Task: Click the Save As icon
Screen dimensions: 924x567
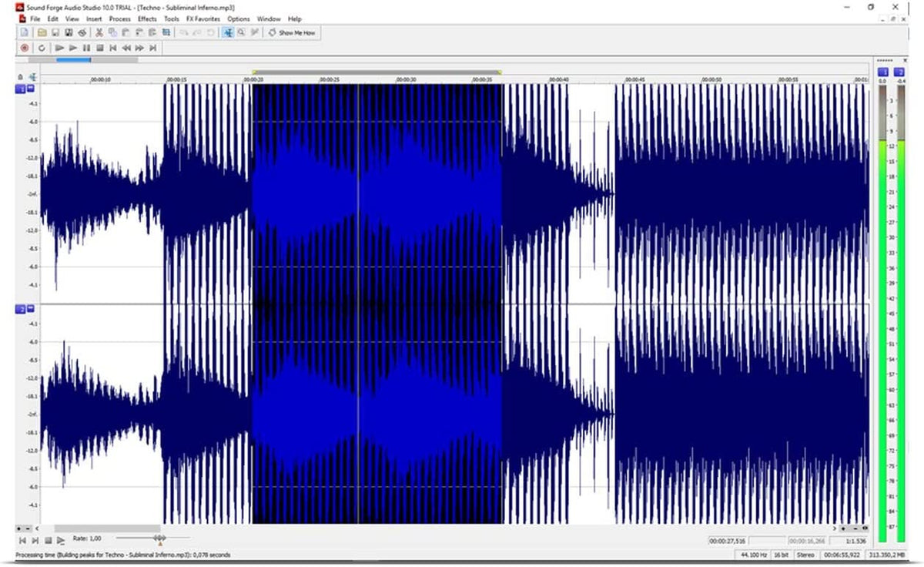Action: (x=69, y=32)
